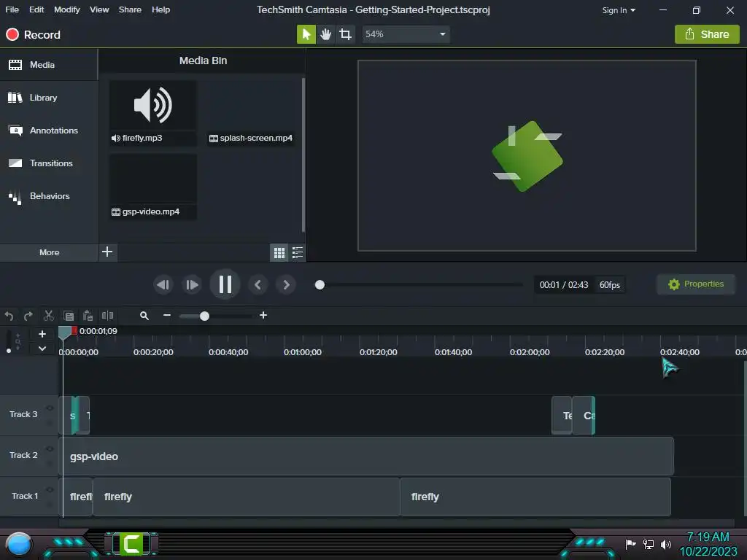Switch Media Bin to list view
Screen dimensions: 747x560
(298, 253)
